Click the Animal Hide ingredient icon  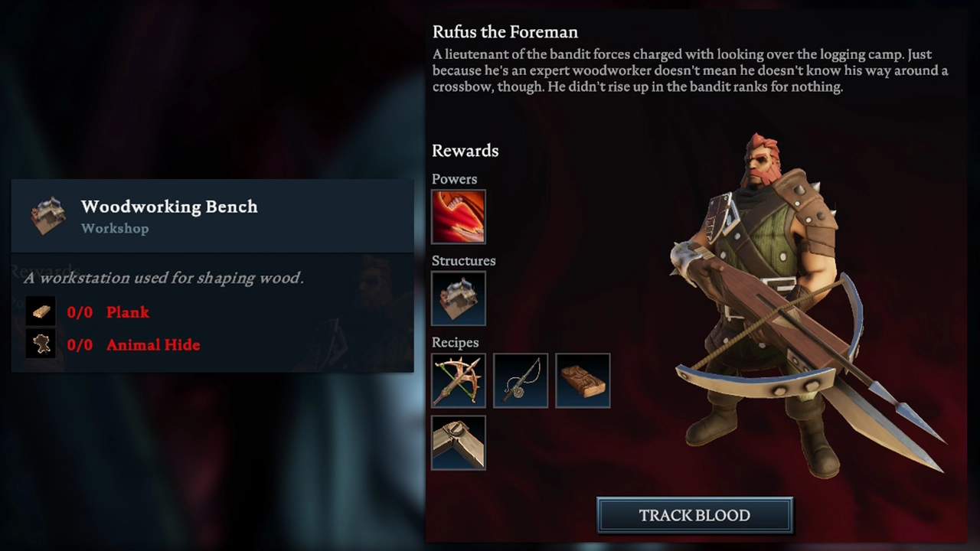(41, 344)
